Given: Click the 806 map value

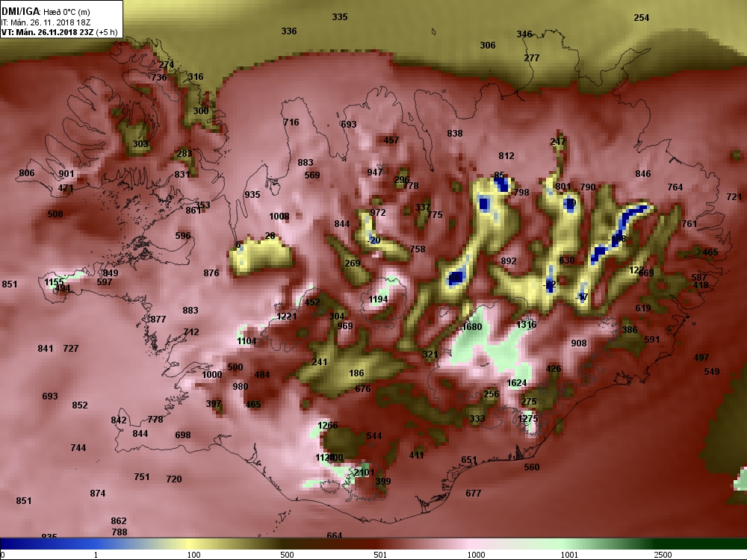Looking at the screenshot, I should pyautogui.click(x=27, y=173).
